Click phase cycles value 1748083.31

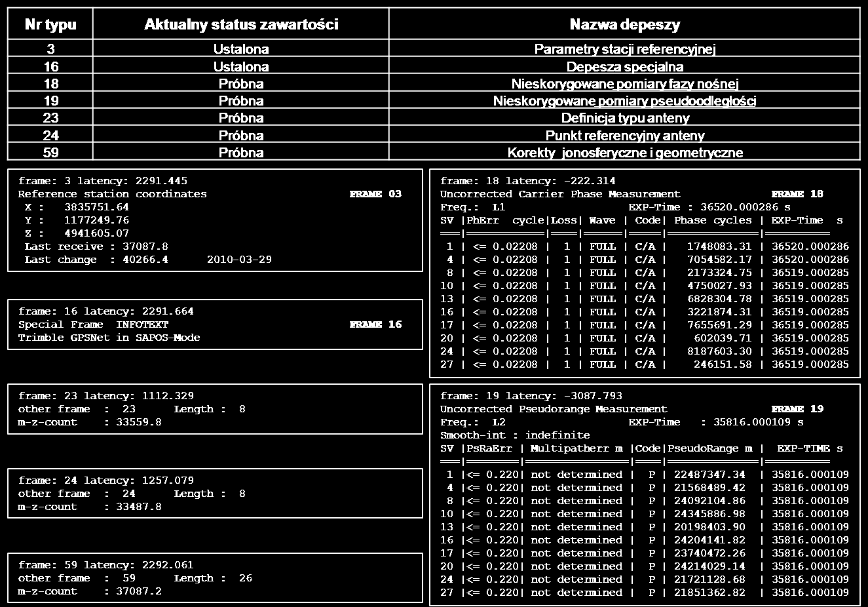(x=719, y=246)
